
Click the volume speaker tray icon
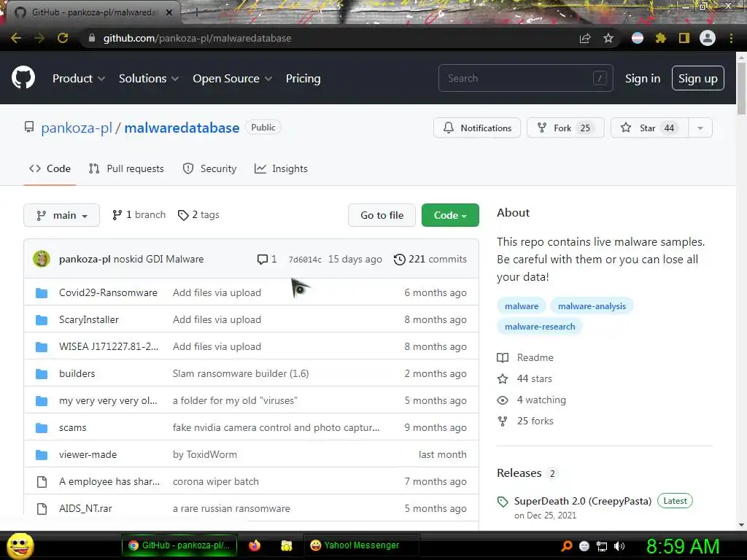[x=619, y=546]
